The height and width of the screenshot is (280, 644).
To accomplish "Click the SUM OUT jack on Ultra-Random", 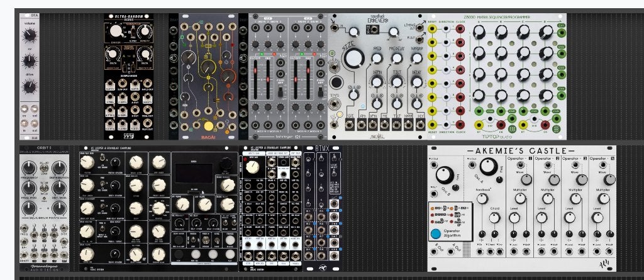I will [123, 84].
